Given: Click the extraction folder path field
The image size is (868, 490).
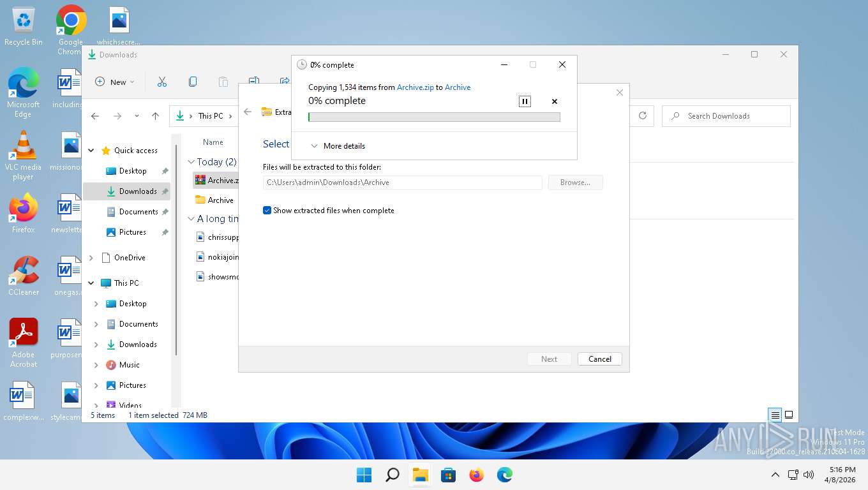Looking at the screenshot, I should point(402,182).
